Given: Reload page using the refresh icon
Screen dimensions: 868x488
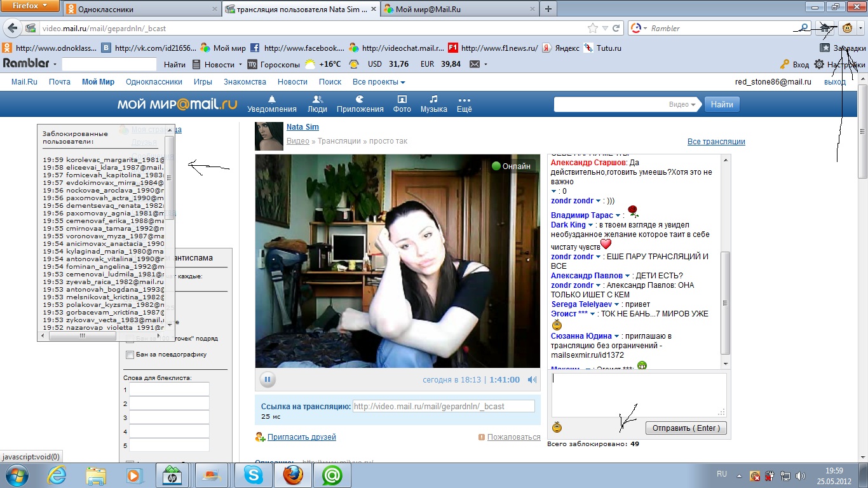Looking at the screenshot, I should point(616,28).
